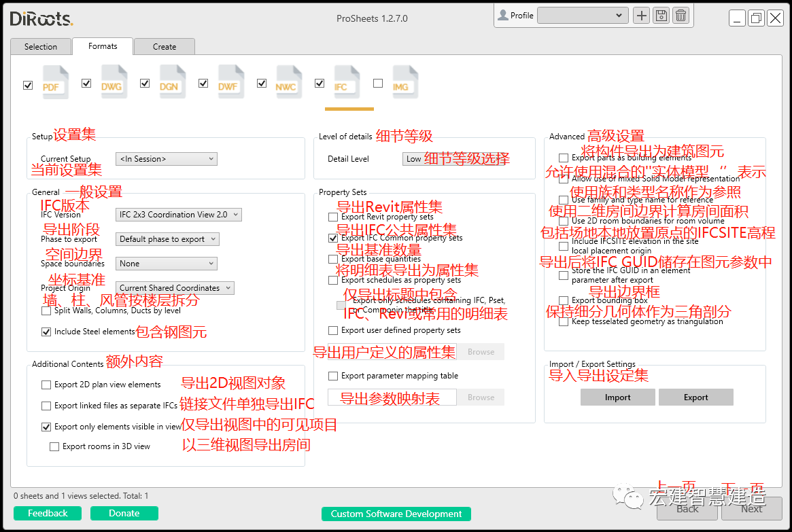Enable Export linked files as separate IFCs

46,406
